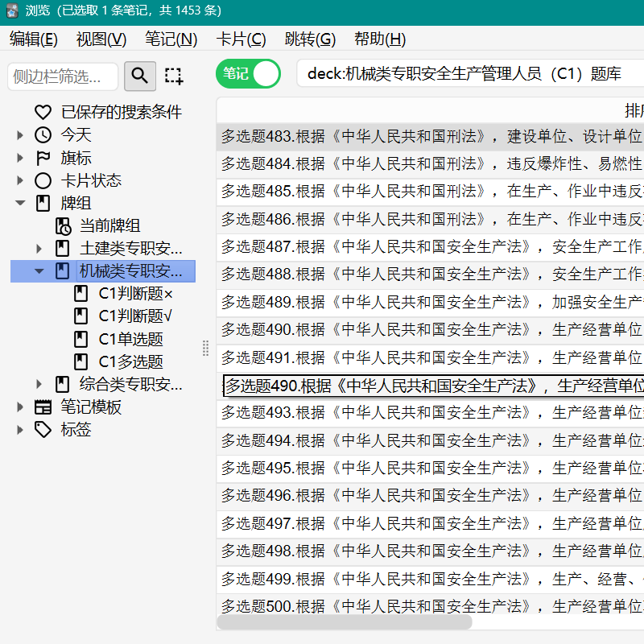Click the magnifier search button in sidebar

[x=139, y=76]
